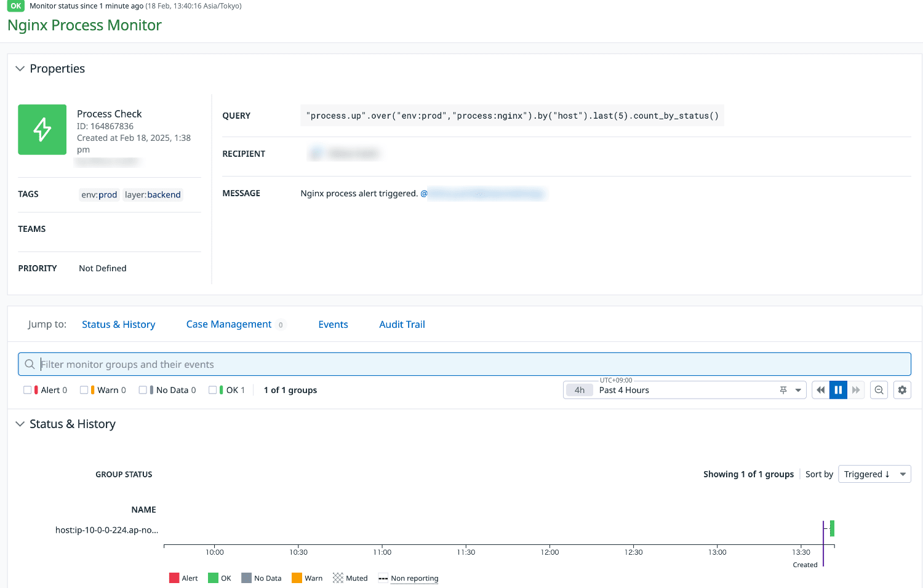The height and width of the screenshot is (588, 923).
Task: Collapse the Status & History section
Action: pos(20,424)
